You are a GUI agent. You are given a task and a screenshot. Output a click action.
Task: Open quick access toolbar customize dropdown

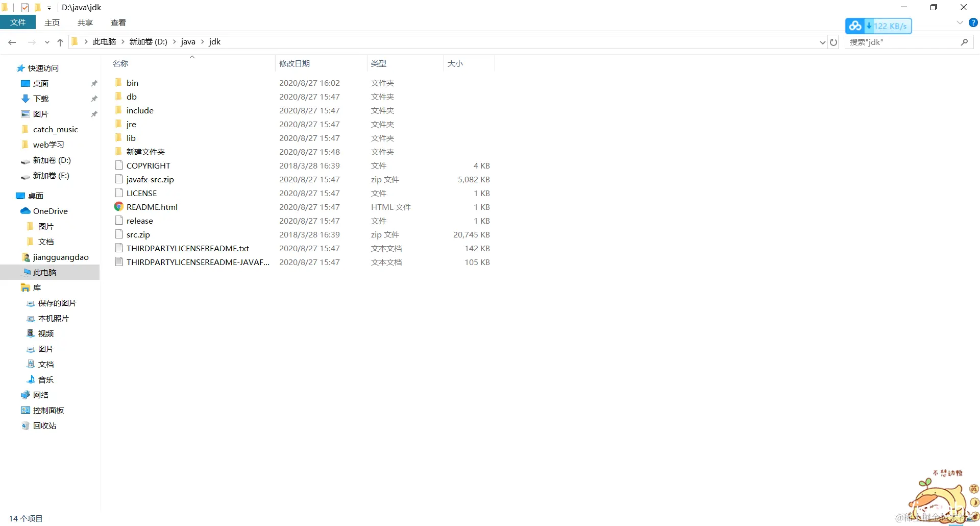(50, 8)
